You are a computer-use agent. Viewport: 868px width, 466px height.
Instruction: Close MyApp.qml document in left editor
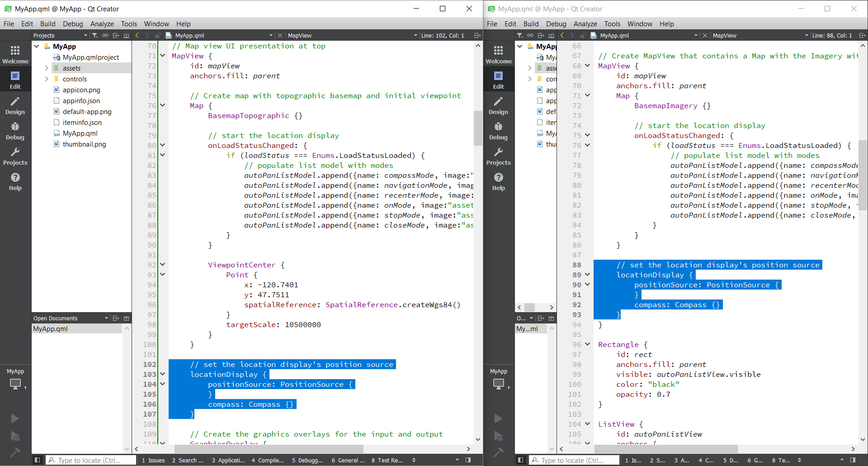[280, 35]
